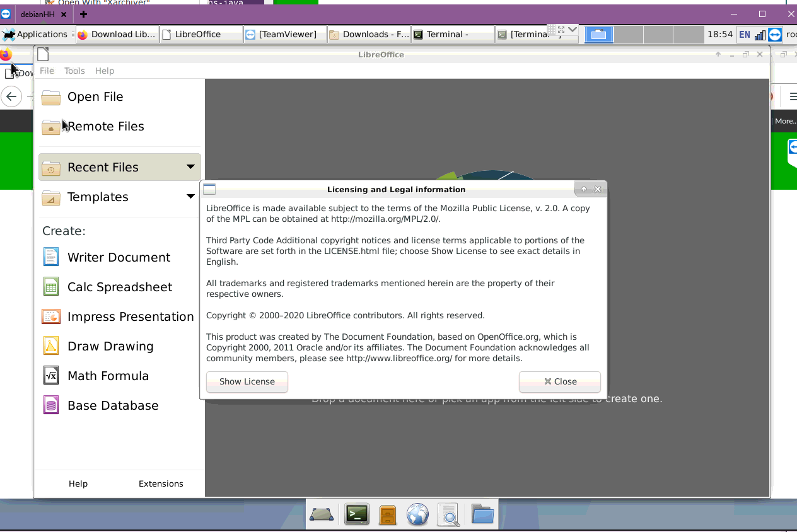This screenshot has height=532, width=797.
Task: Open the terminal from the bottom dock
Action: pos(357,514)
